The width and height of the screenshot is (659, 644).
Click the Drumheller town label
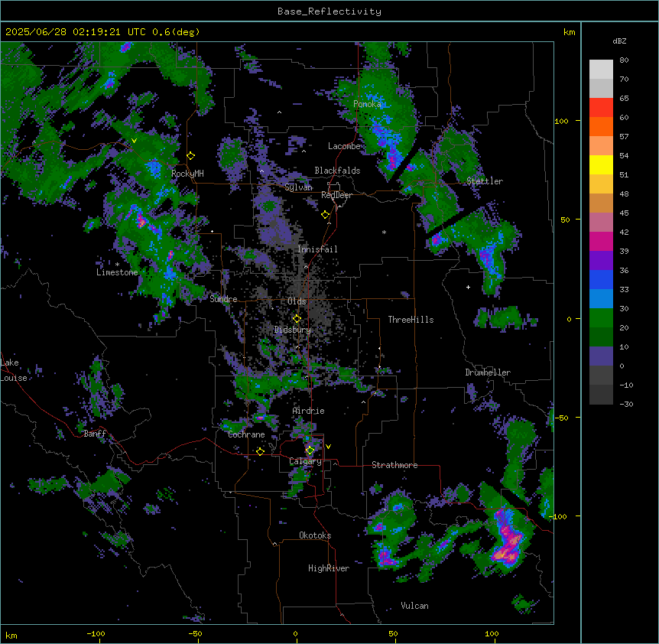pyautogui.click(x=488, y=372)
